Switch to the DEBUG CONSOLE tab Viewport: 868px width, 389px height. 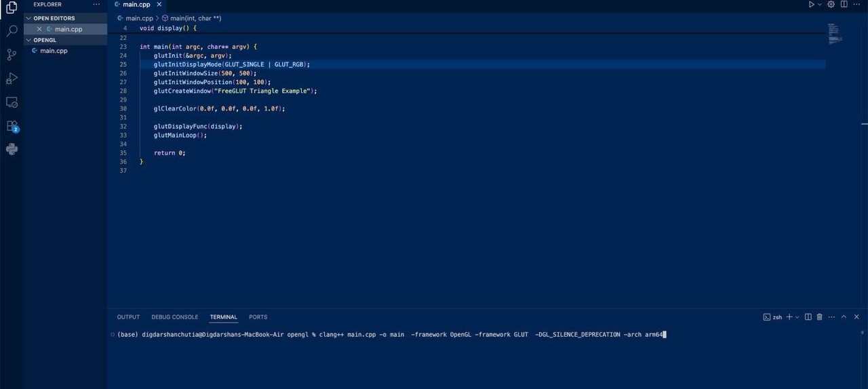click(x=175, y=317)
